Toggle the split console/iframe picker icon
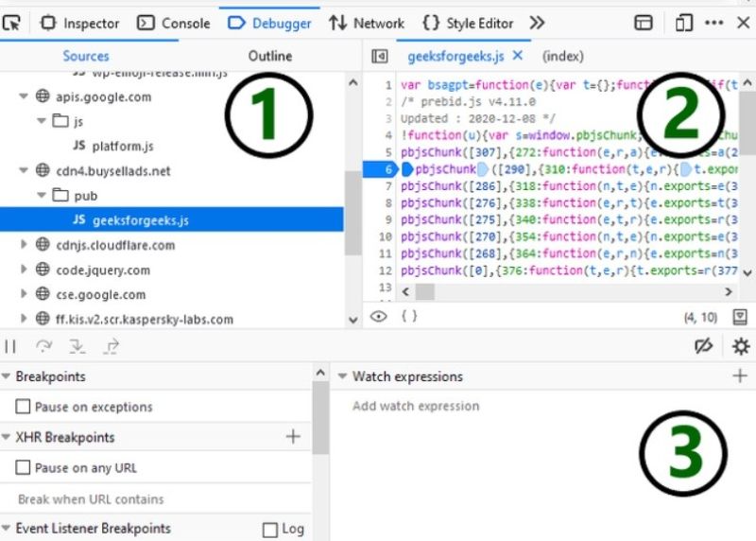The image size is (756, 541). coord(644,23)
